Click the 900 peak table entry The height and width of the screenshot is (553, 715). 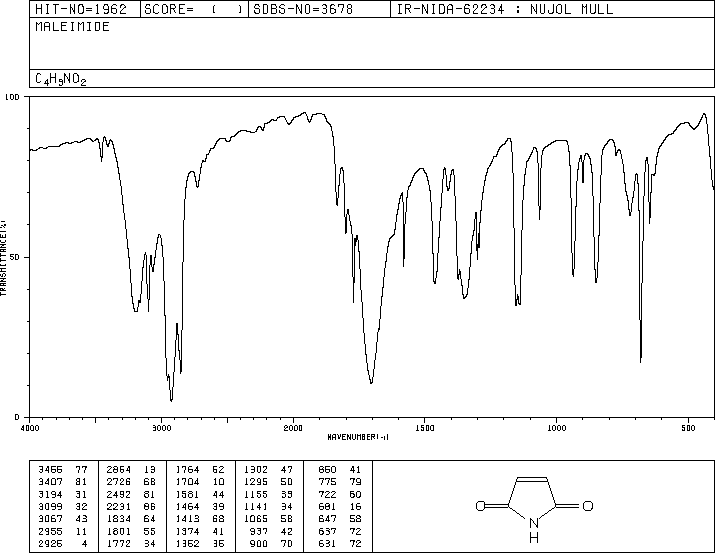click(x=271, y=544)
